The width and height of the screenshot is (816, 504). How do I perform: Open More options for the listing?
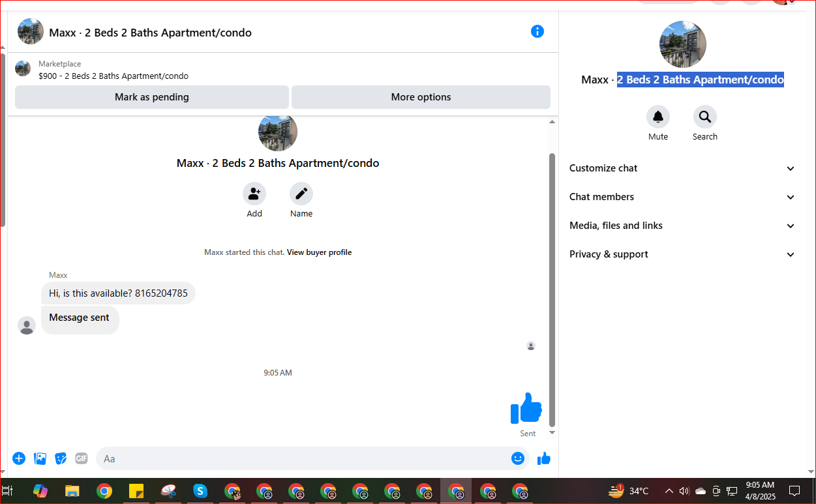click(421, 97)
